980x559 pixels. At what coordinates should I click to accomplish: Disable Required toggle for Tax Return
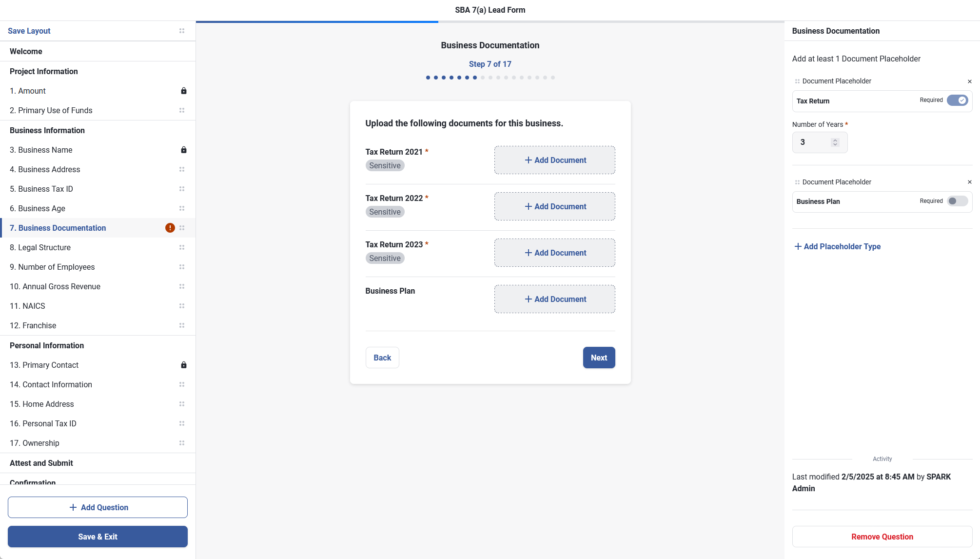(957, 100)
